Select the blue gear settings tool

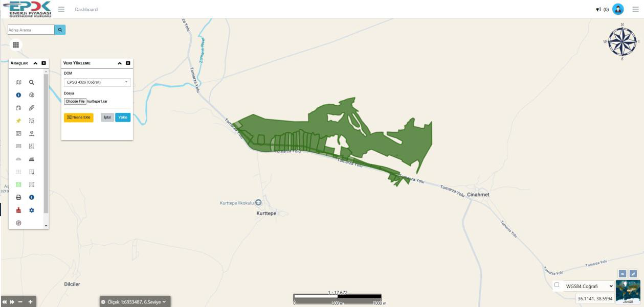32,210
